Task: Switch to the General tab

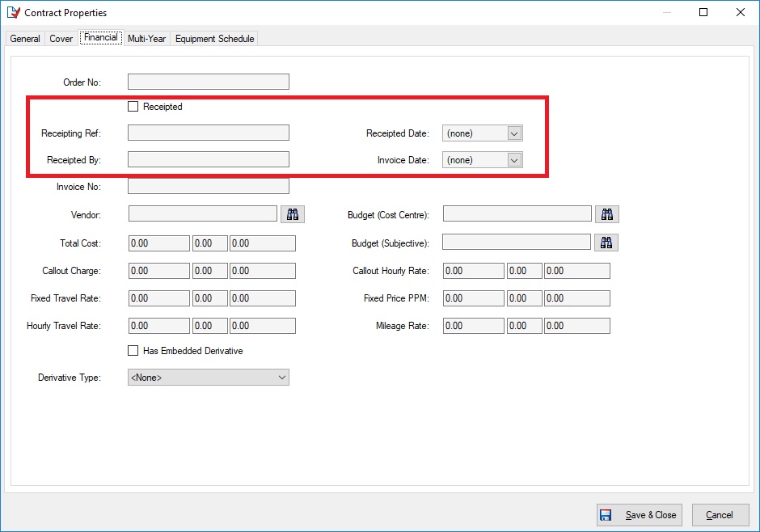Action: [x=25, y=39]
